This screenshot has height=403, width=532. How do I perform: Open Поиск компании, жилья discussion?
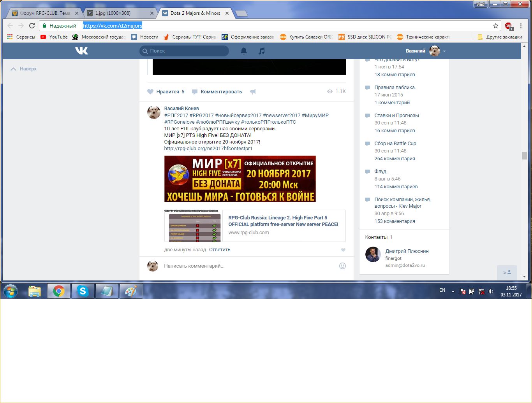point(402,203)
